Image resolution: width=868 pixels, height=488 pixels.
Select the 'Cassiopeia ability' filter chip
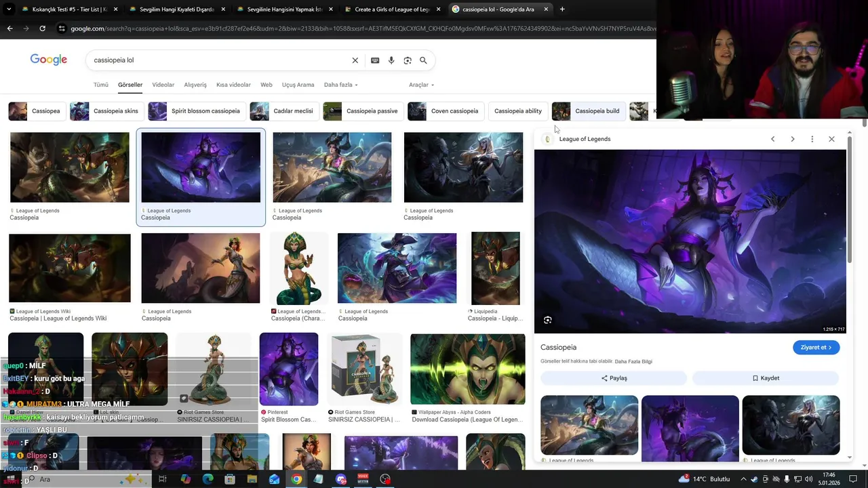click(518, 111)
